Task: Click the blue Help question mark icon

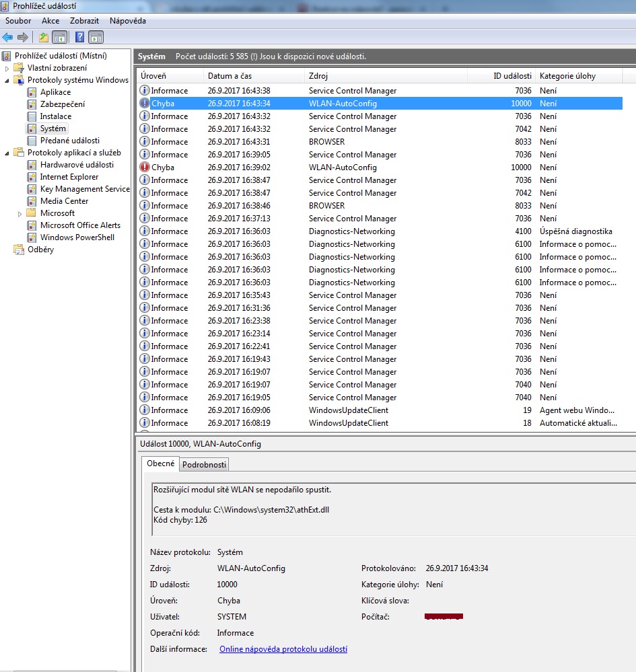Action: click(x=80, y=37)
